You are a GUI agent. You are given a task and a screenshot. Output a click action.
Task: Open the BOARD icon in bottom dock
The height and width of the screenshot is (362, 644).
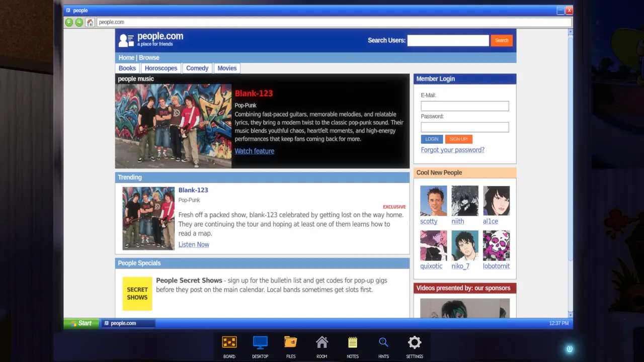229,342
